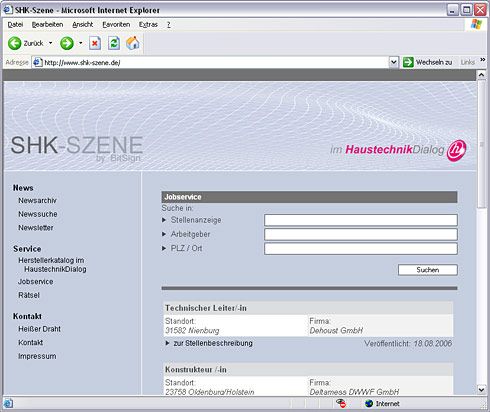Click the Suchen button
The width and height of the screenshot is (490, 412).
(428, 270)
